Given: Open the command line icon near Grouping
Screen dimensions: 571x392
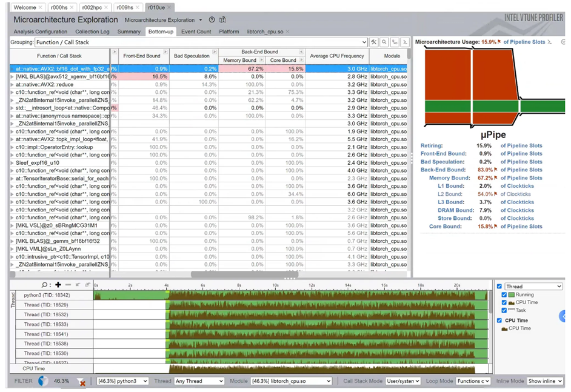Looking at the screenshot, I should pyautogui.click(x=405, y=42).
